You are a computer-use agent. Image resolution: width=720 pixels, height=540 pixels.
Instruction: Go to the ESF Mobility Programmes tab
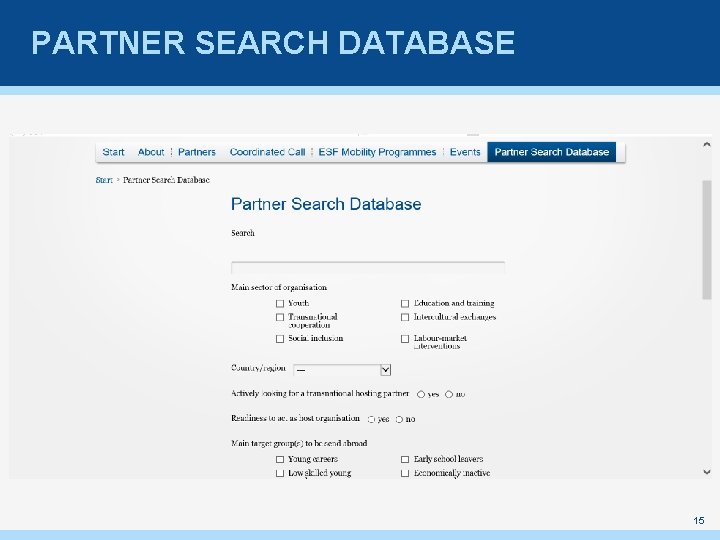tap(377, 152)
